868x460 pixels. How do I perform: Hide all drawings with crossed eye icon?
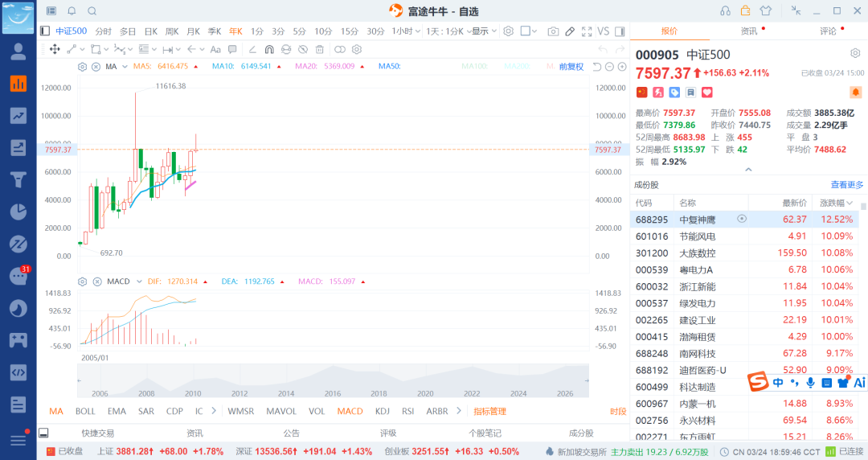(x=303, y=49)
